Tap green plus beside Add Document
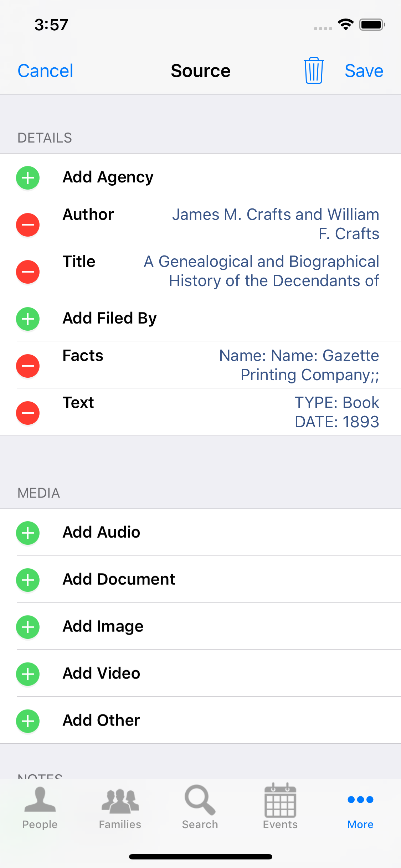 coord(28,580)
